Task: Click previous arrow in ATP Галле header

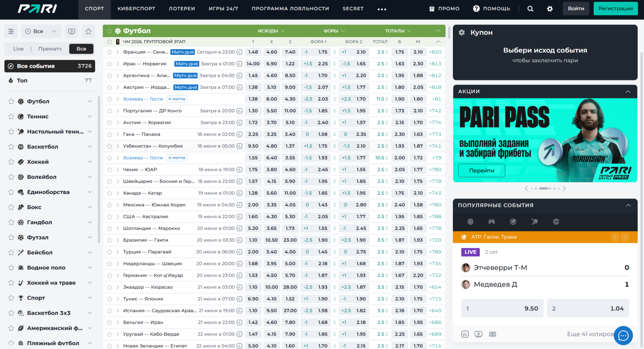Action: point(615,237)
